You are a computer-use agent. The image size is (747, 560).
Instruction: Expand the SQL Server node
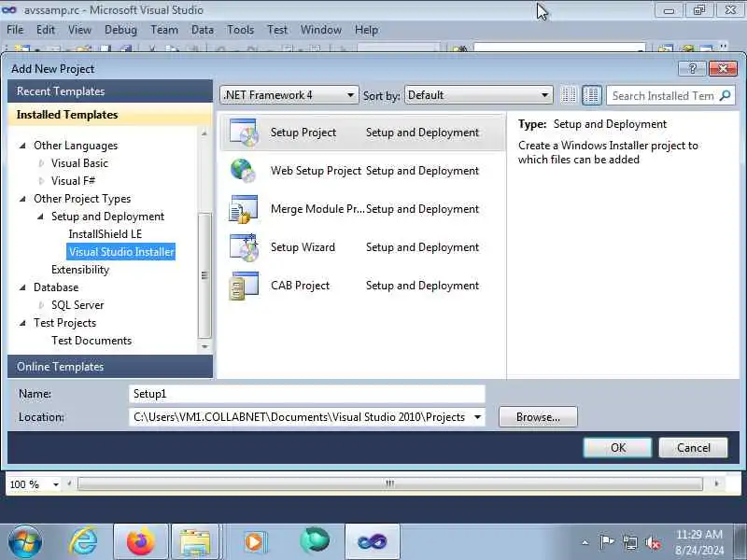[x=41, y=305]
